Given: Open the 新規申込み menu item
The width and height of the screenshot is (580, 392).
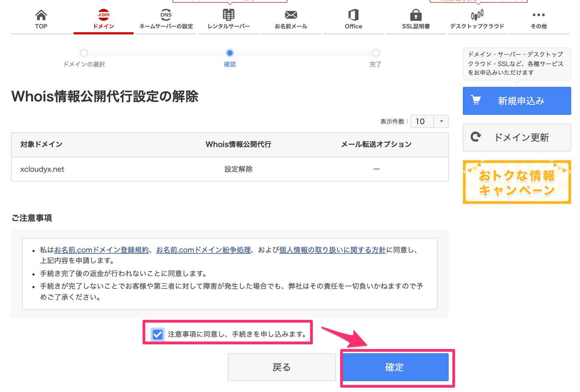Looking at the screenshot, I should [517, 101].
